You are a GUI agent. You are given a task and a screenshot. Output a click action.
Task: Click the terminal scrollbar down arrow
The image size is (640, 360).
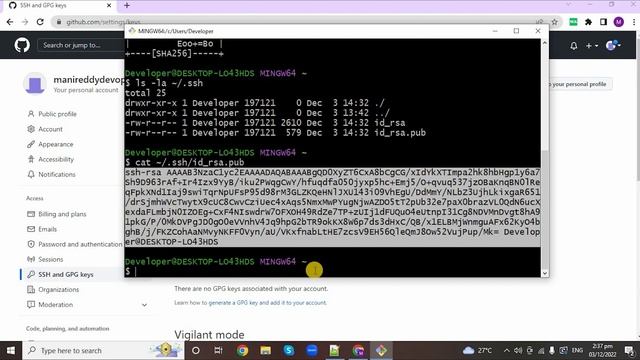544,273
